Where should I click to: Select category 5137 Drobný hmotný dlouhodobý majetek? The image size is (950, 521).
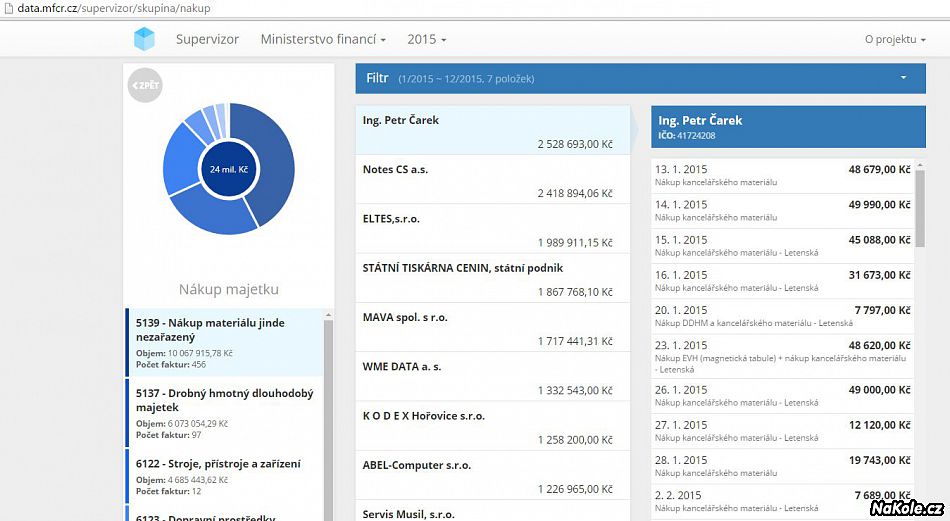pyautogui.click(x=224, y=413)
